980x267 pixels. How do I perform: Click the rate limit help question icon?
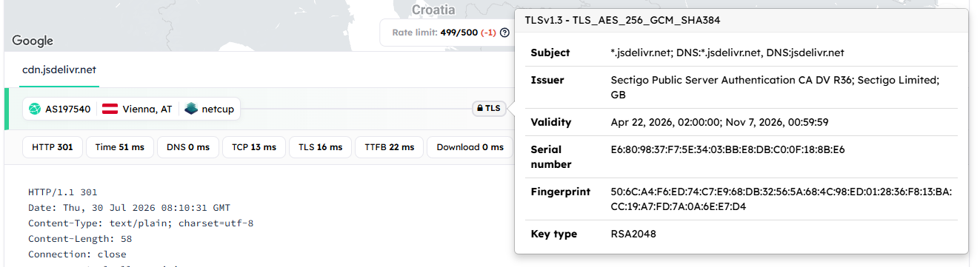click(504, 33)
